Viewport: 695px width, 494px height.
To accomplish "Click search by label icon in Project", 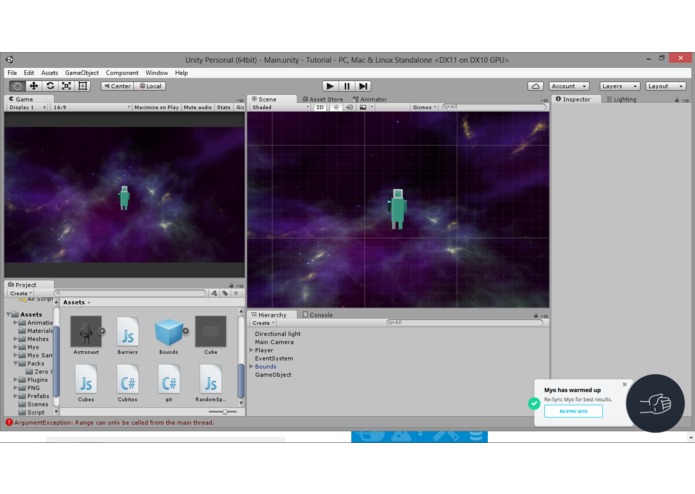I will tap(225, 293).
